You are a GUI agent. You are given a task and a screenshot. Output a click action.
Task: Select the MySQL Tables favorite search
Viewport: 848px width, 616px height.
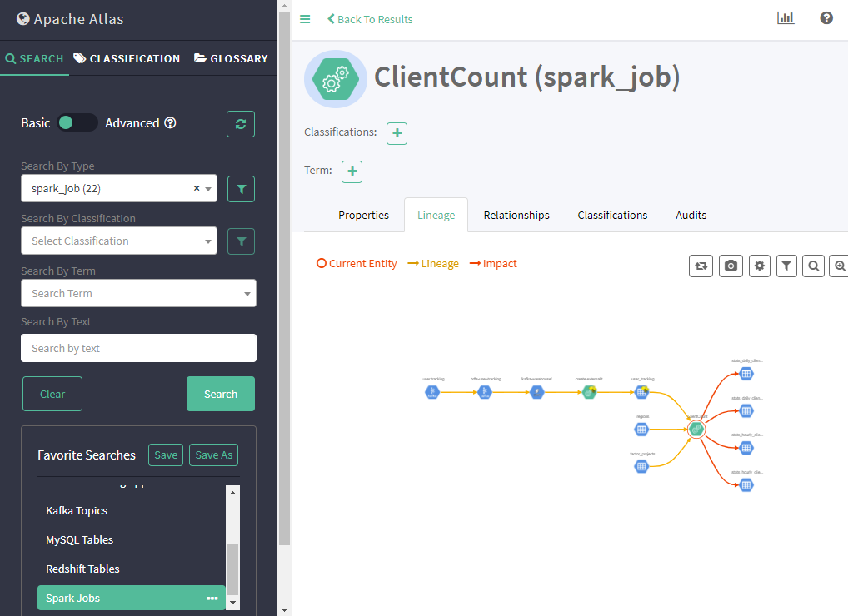[x=132, y=539]
